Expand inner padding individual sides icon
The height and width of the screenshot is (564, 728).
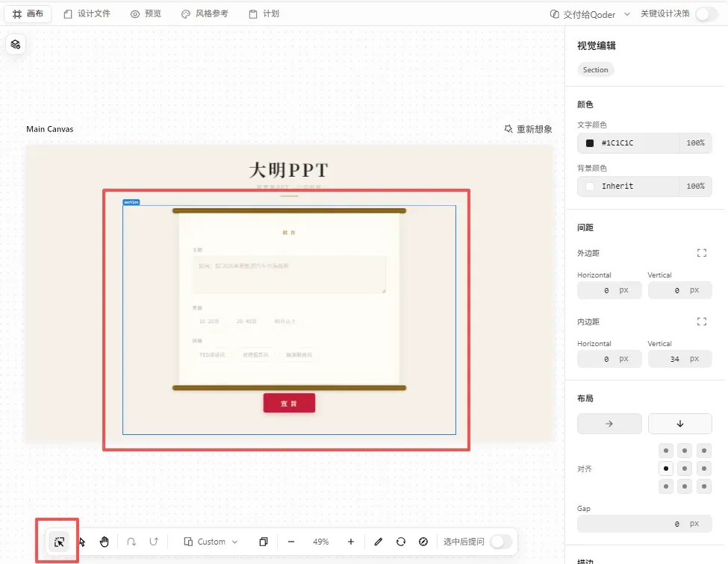[702, 322]
